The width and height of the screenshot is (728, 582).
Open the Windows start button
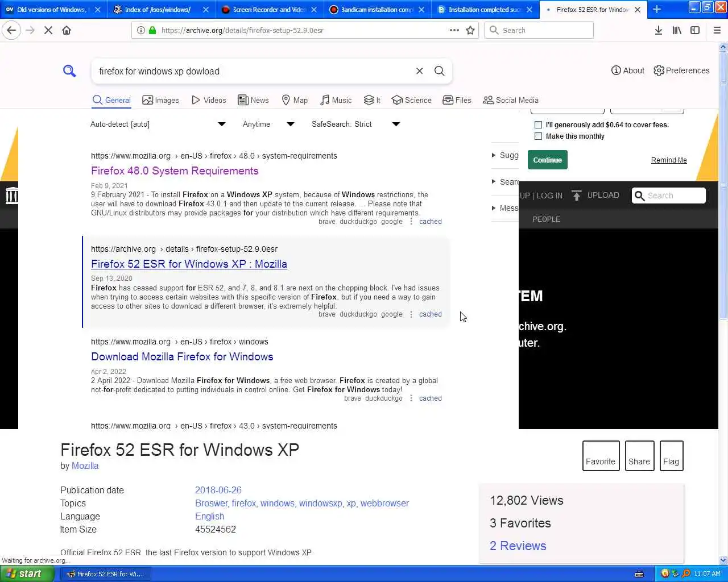coord(27,574)
